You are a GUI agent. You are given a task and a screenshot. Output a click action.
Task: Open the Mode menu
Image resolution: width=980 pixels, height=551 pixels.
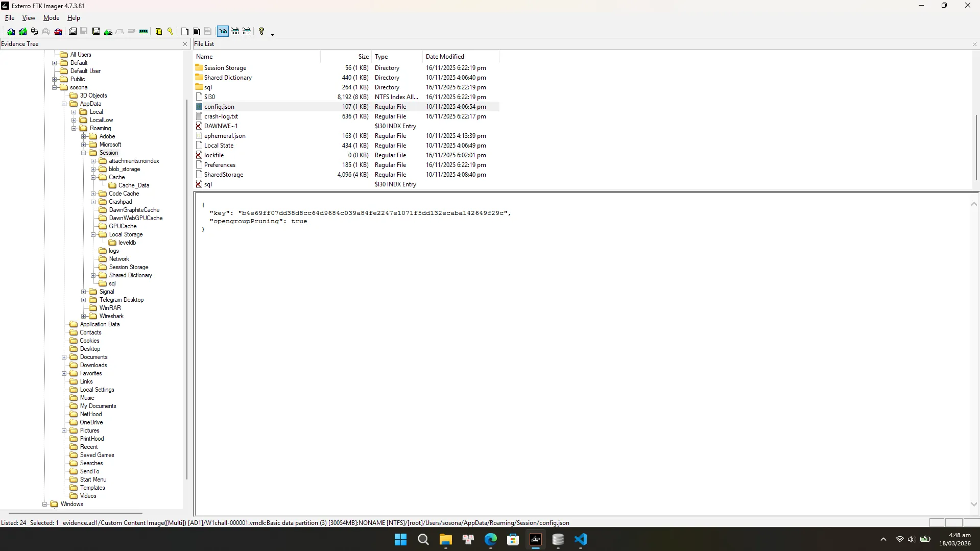coord(51,18)
